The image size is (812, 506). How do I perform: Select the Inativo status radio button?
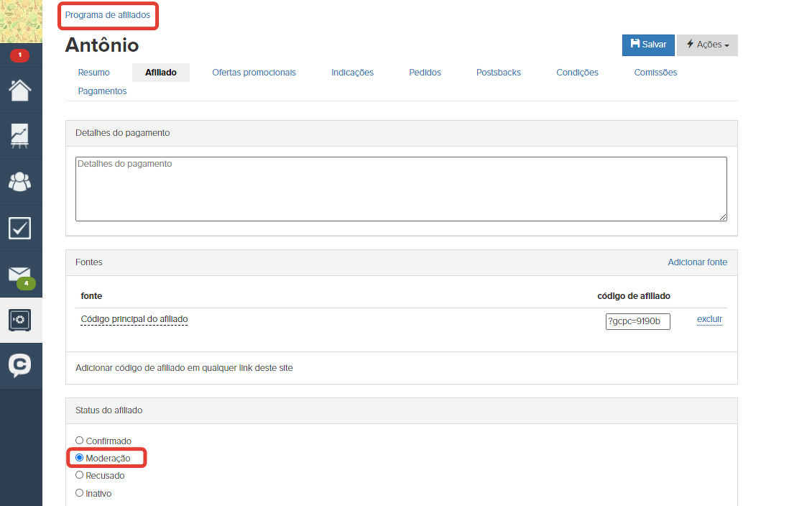pos(80,493)
